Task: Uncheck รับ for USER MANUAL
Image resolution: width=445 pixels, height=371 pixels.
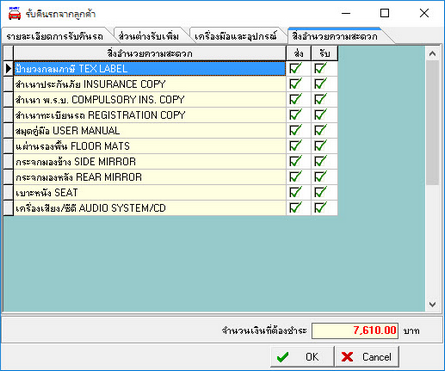Action: (320, 130)
